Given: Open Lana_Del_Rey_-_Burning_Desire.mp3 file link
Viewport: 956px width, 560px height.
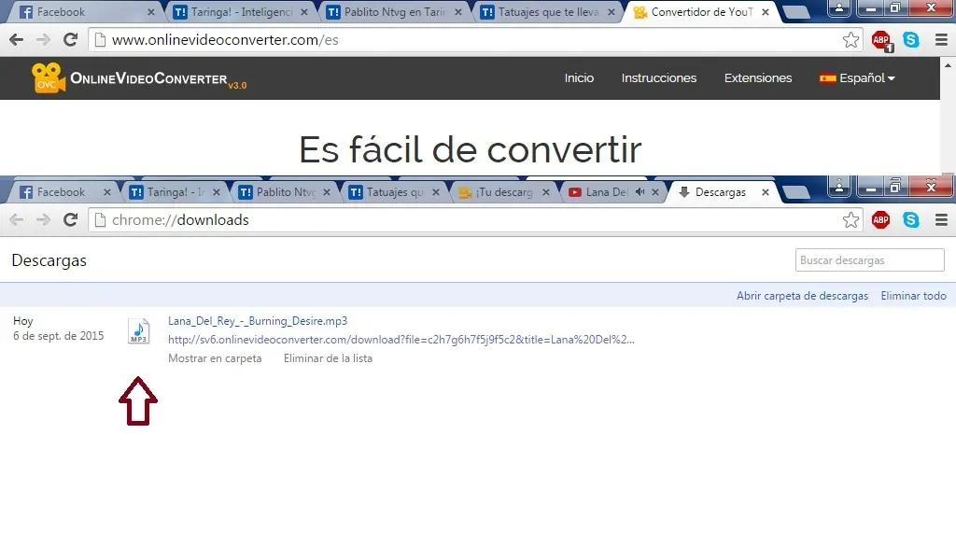Looking at the screenshot, I should (258, 321).
